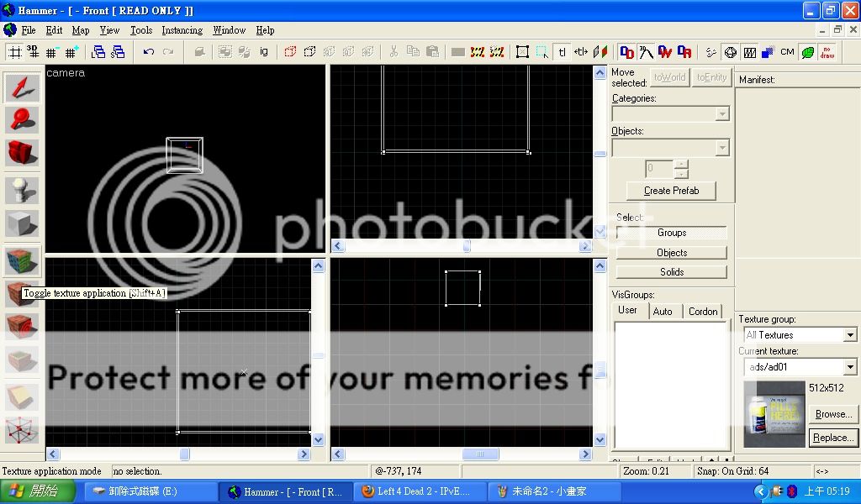The image size is (861, 504).
Task: Open Left 4 Dead 2 Firefox taskbar item
Action: [x=417, y=492]
